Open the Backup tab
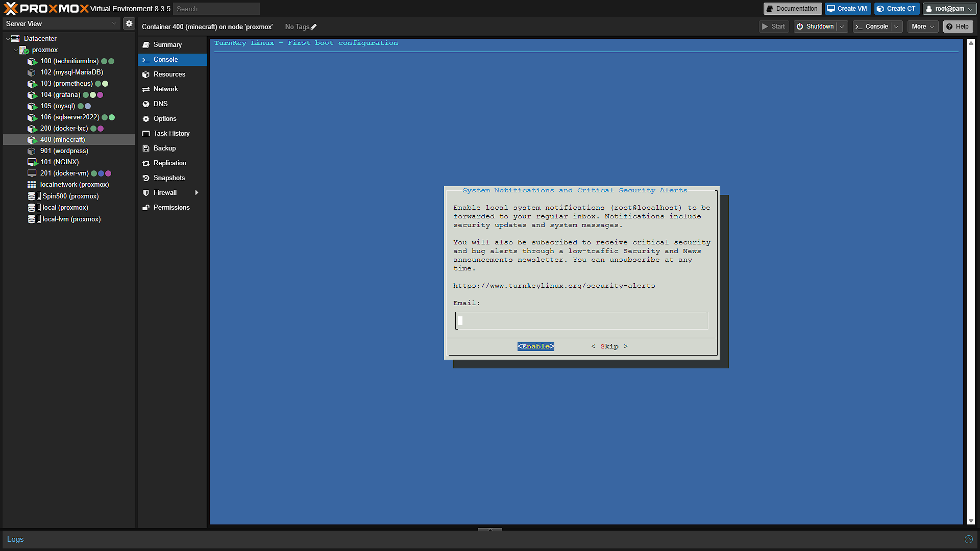Image resolution: width=980 pixels, height=551 pixels. [x=172, y=148]
